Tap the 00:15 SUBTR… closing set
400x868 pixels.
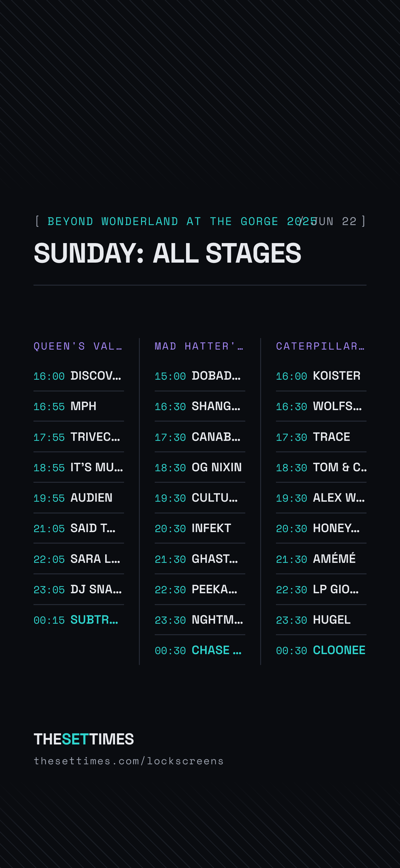coord(79,620)
